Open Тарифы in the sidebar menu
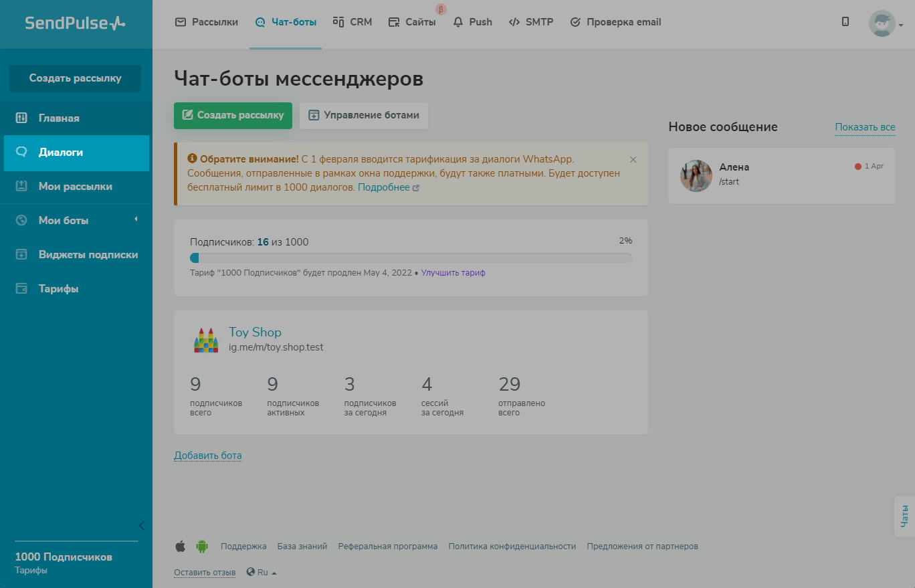Screen dimensions: 915x588 [59, 289]
